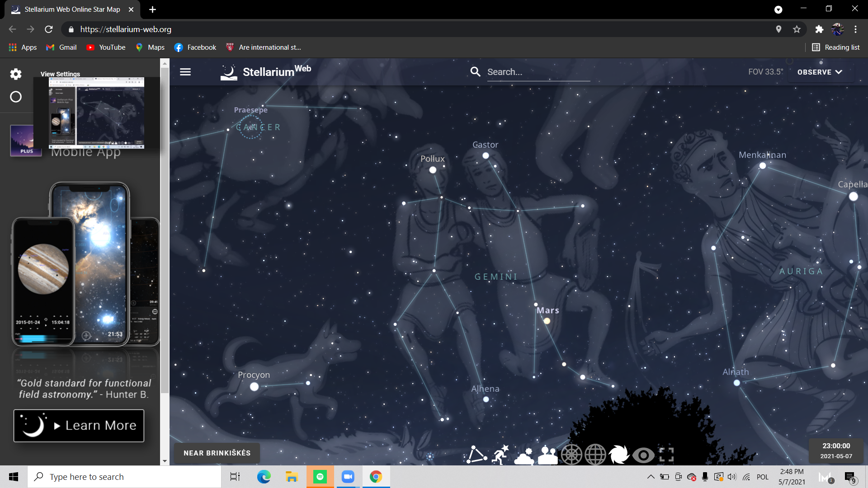The width and height of the screenshot is (868, 488).
Task: Toggle landscape visibility icon
Action: pyautogui.click(x=548, y=455)
